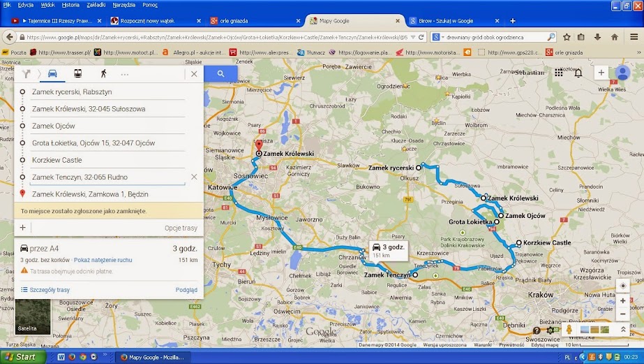Edit the Zamek Ojców waypoint field
Viewport: 644px width, 364px height.
[108, 126]
